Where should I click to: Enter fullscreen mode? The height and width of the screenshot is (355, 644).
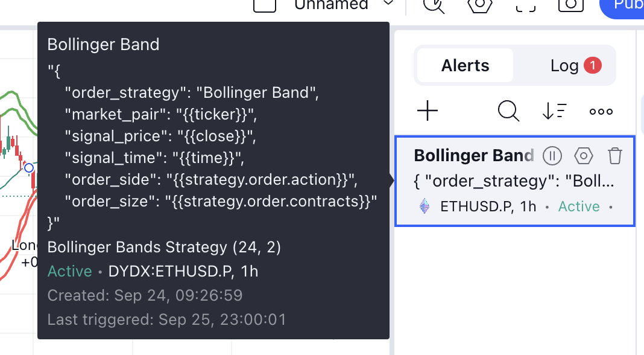point(526,5)
